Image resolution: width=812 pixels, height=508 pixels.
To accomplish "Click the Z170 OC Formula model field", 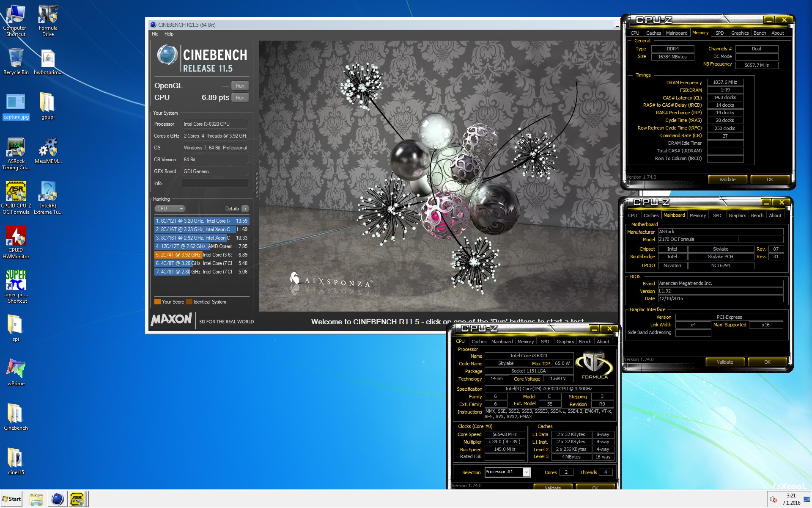I will 698,240.
